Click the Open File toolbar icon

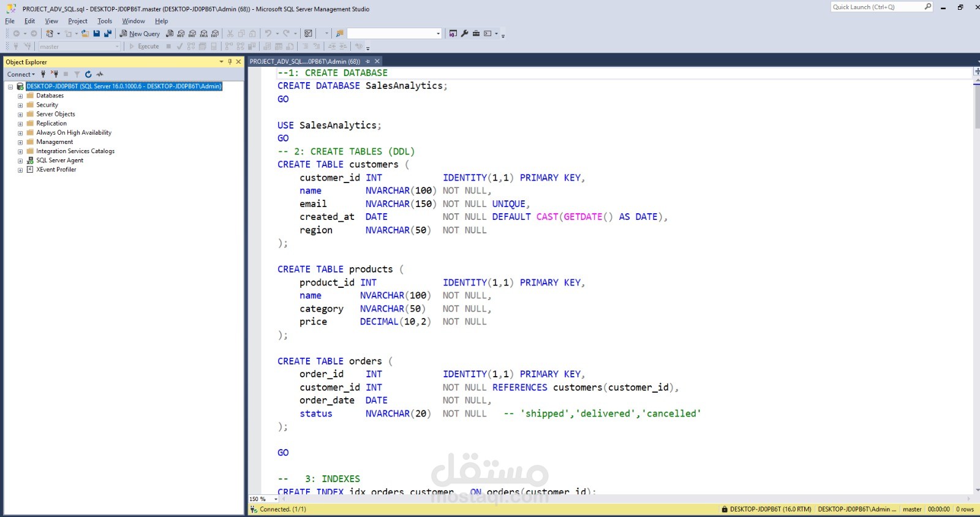tap(85, 33)
